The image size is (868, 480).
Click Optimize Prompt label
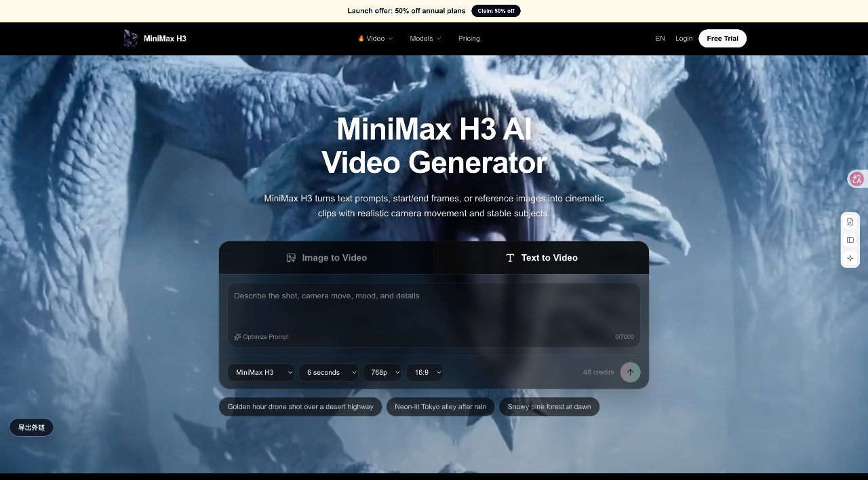[x=266, y=337]
